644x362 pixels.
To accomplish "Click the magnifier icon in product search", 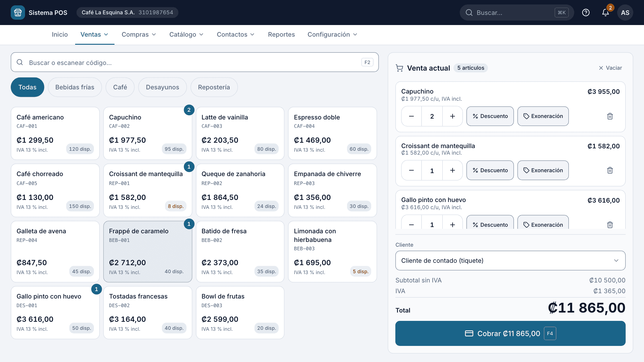I will click(20, 62).
